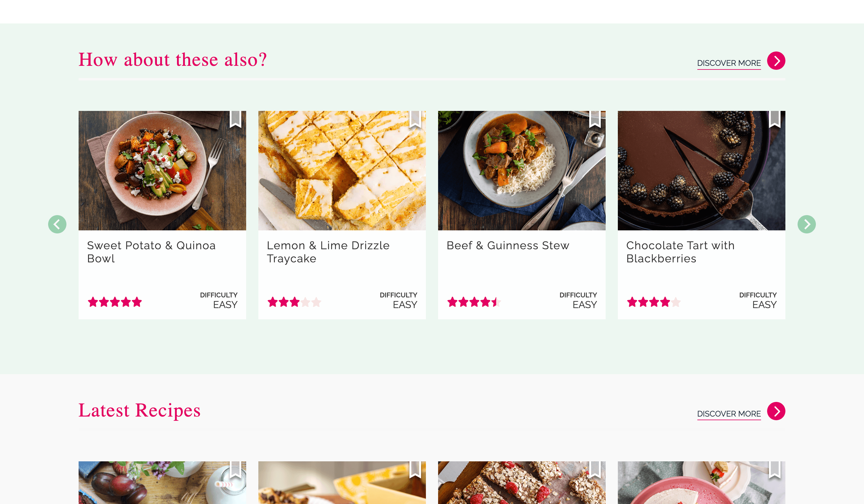
Task: Advance carousel with the green next arrow
Action: tap(806, 224)
